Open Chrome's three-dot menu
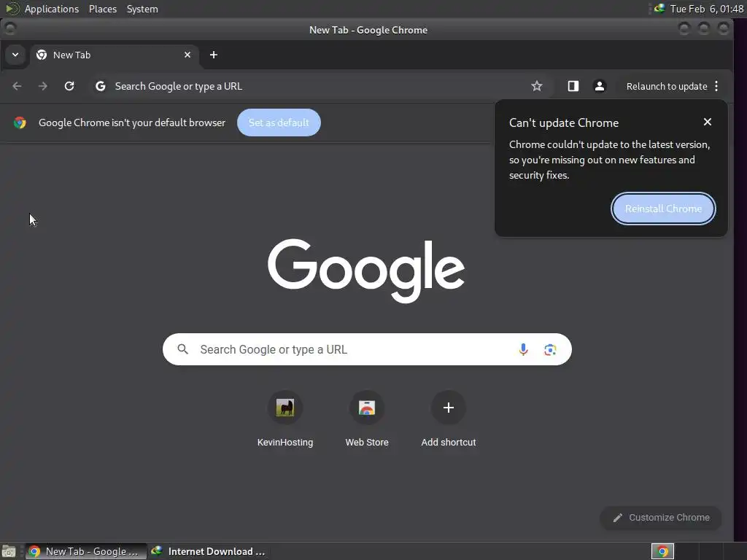This screenshot has width=747, height=560. click(716, 86)
